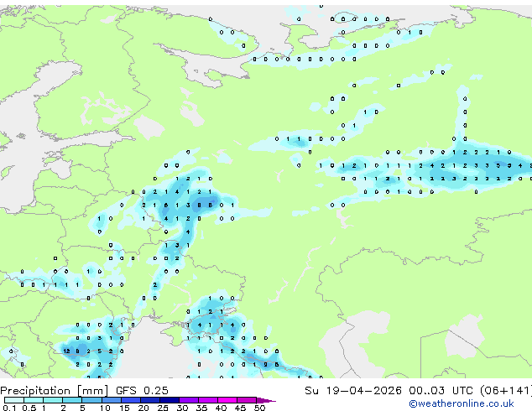This screenshot has width=532, height=411.
Task: Select the 5–10 mm legend swatch
Action: coord(91,400)
